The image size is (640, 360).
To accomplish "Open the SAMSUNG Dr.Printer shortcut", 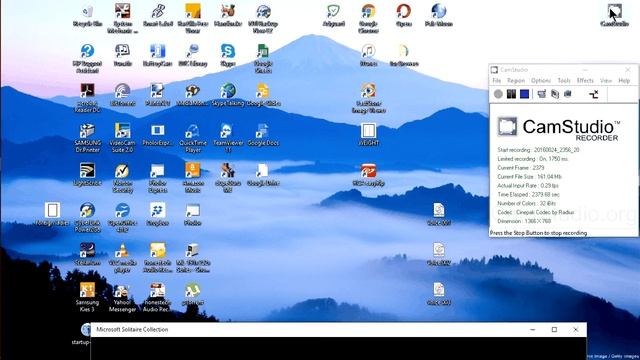I will [87, 138].
